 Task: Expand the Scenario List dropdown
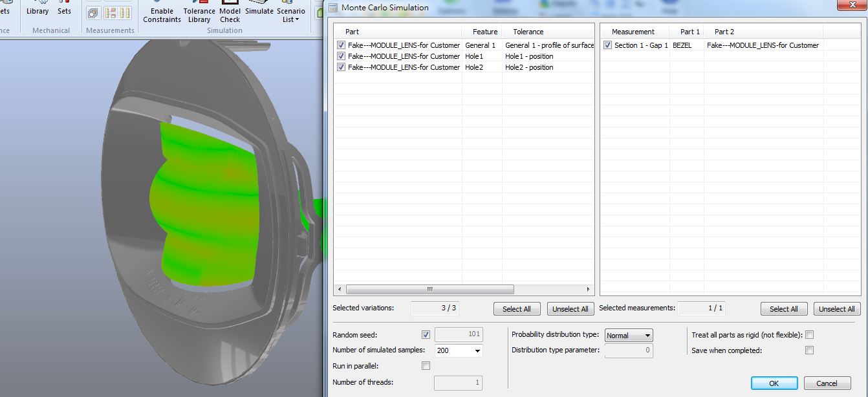pos(291,12)
